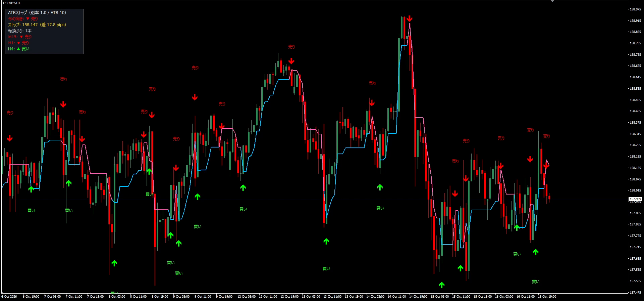Click price scale label 158.495

click(635, 100)
